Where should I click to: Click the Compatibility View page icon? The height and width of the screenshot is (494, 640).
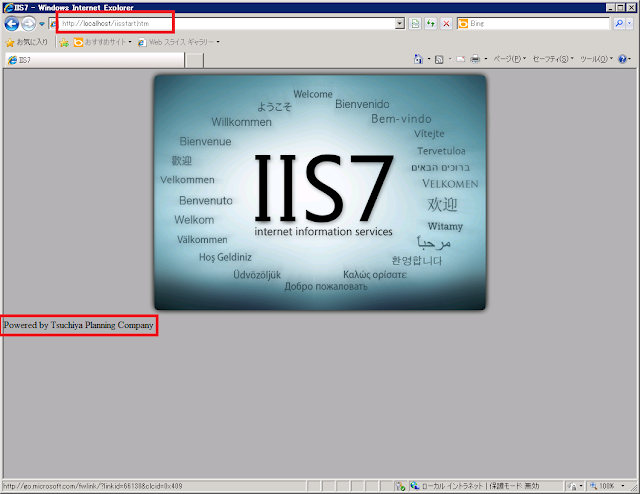point(415,24)
